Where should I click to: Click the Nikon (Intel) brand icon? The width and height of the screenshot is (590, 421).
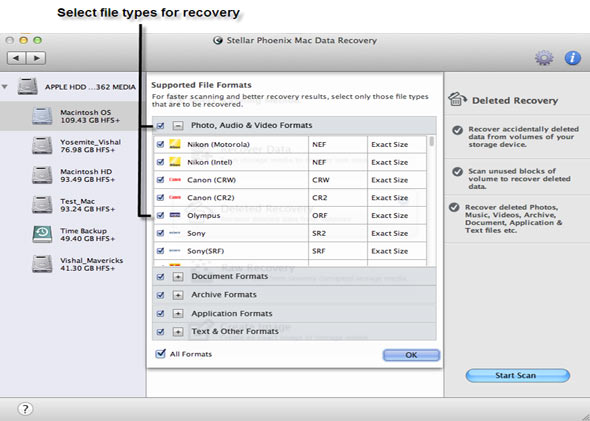coord(175,162)
